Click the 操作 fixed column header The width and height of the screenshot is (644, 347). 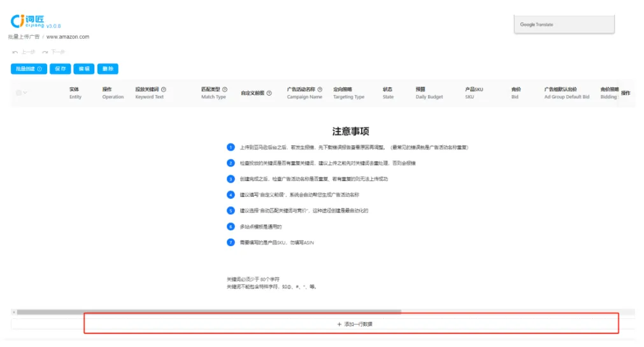626,93
